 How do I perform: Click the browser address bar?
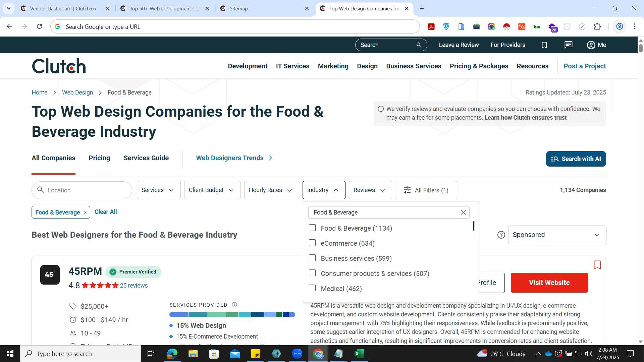pyautogui.click(x=235, y=26)
